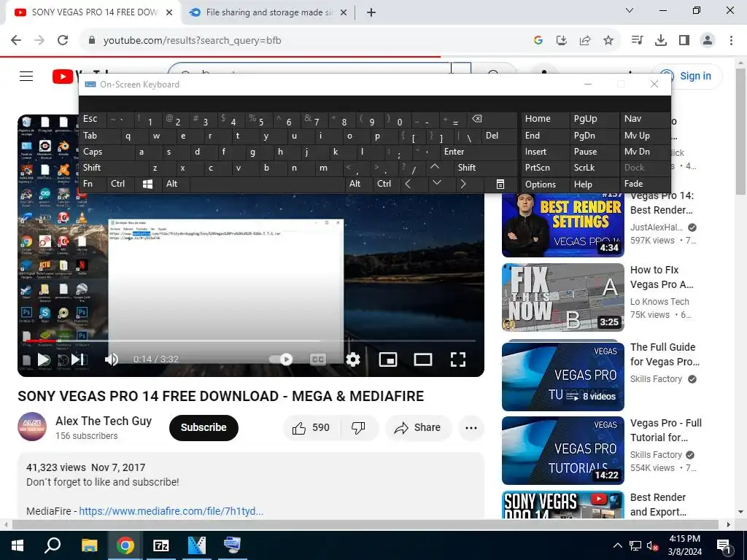Dislike the video with thumbs down
This screenshot has width=747, height=560.
[359, 427]
